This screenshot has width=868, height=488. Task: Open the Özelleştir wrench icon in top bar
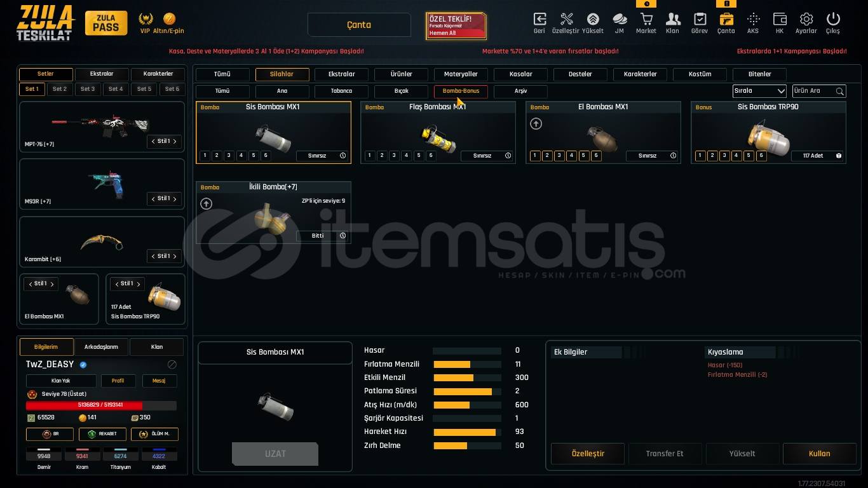click(x=566, y=20)
